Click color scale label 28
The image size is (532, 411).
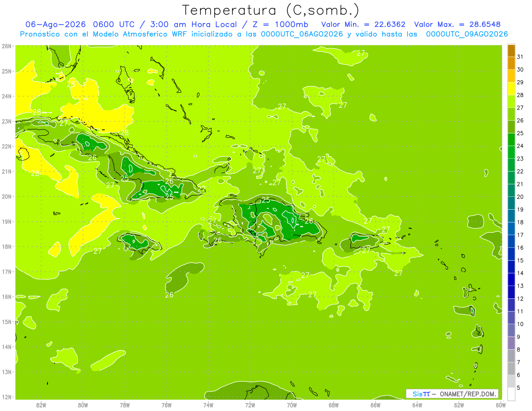click(x=520, y=95)
